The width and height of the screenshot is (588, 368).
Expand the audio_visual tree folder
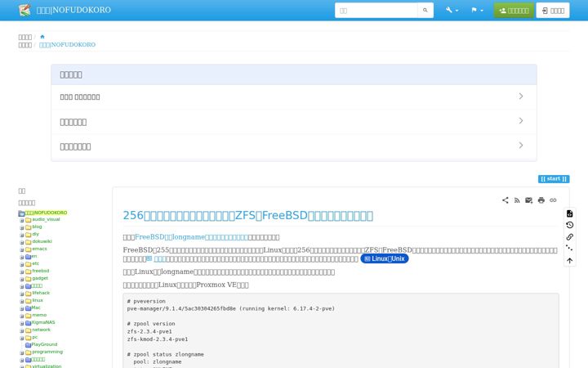coord(22,221)
